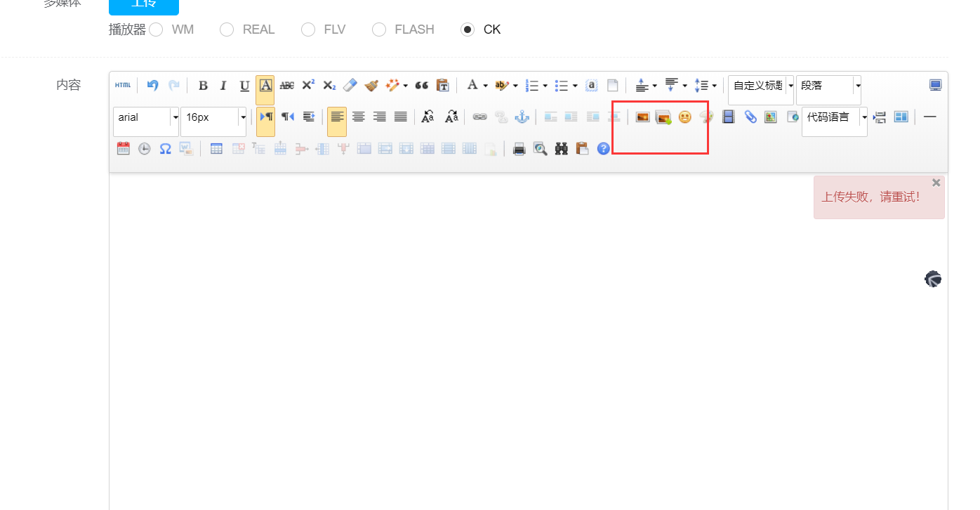Open the emoticon picker
This screenshot has height=510, width=980.
[x=684, y=117]
